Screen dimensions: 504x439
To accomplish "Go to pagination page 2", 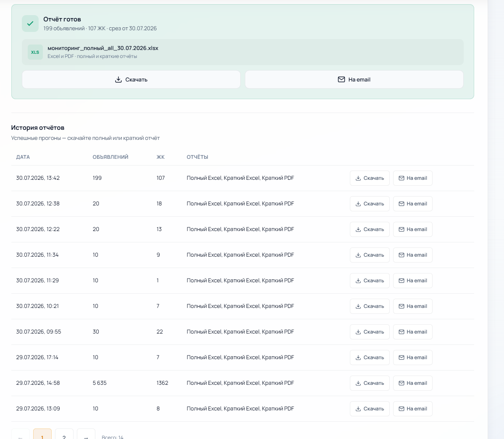I will pyautogui.click(x=64, y=435).
